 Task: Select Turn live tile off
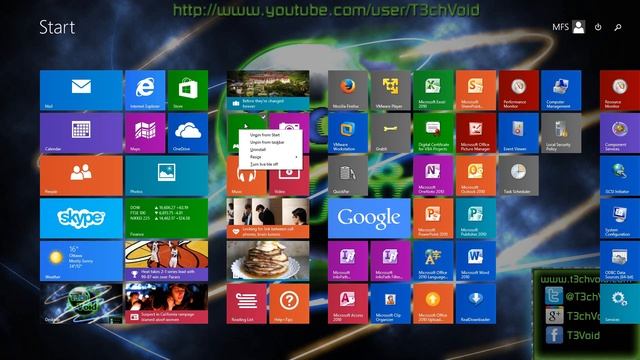pyautogui.click(x=264, y=164)
